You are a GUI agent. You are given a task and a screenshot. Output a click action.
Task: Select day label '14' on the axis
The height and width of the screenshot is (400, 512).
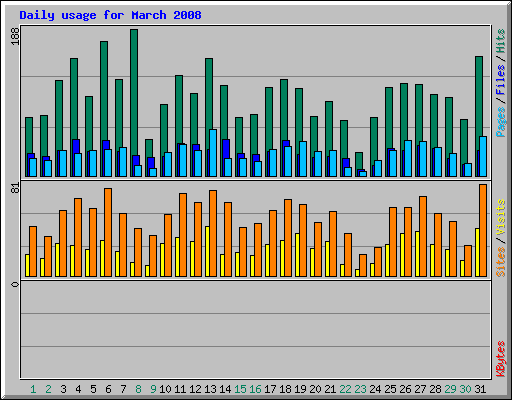(x=225, y=389)
